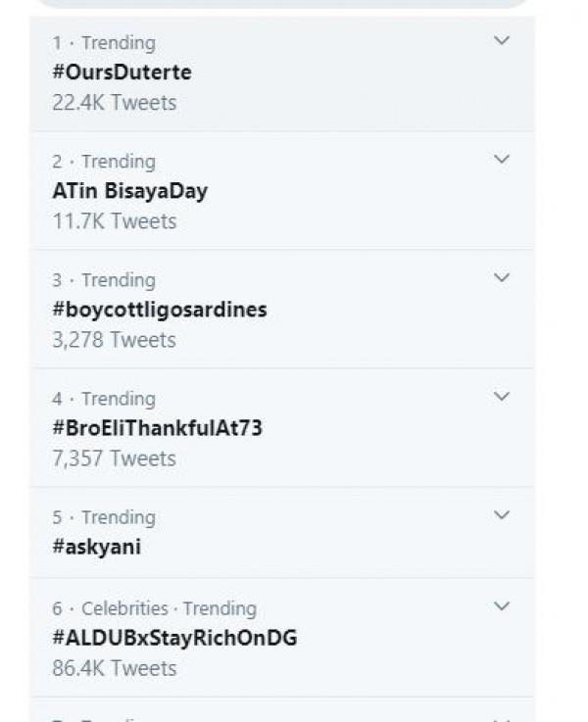View the #BroEliThankfulAt73 trend
The width and height of the screenshot is (588, 722).
(x=157, y=428)
